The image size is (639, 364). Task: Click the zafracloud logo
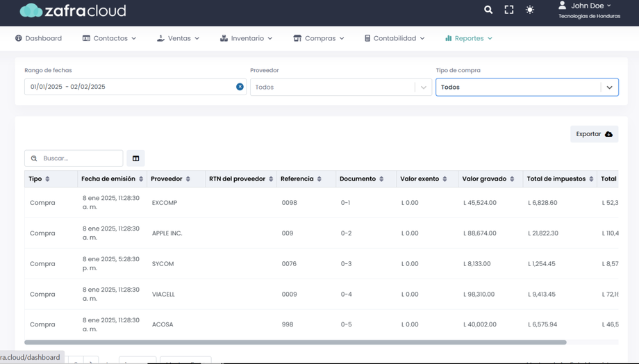73,10
